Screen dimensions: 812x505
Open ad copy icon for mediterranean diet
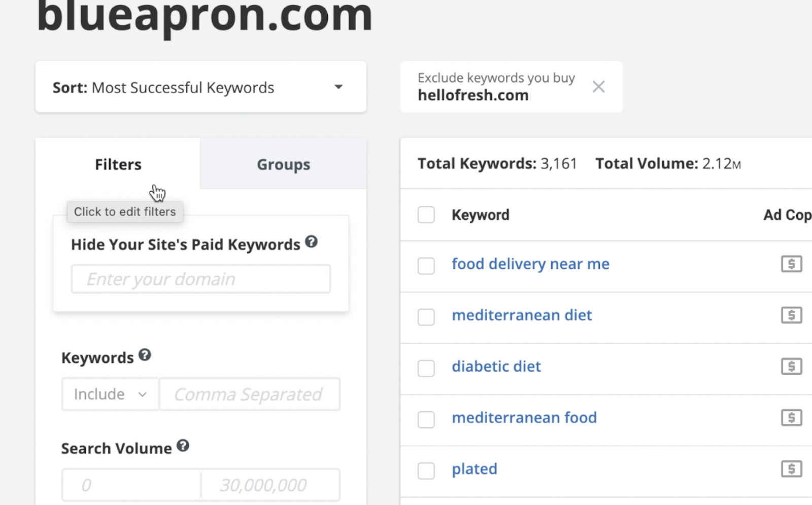click(x=791, y=315)
